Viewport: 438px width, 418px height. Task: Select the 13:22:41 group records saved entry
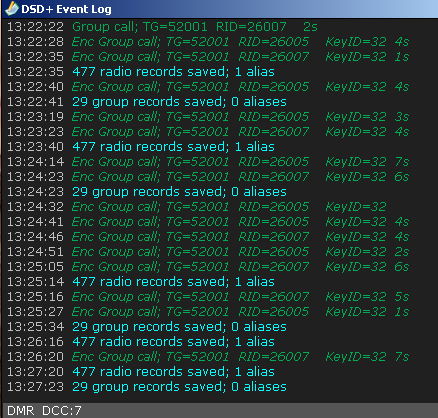(x=147, y=102)
